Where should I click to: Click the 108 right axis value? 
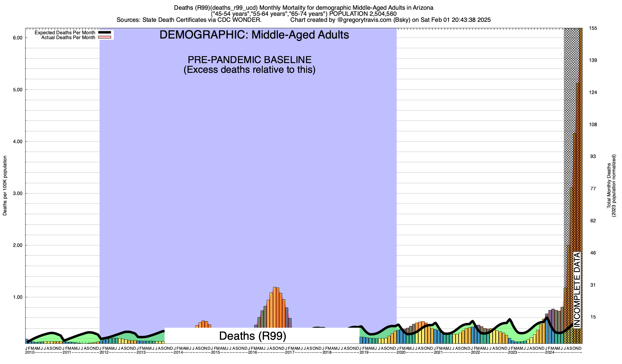593,125
